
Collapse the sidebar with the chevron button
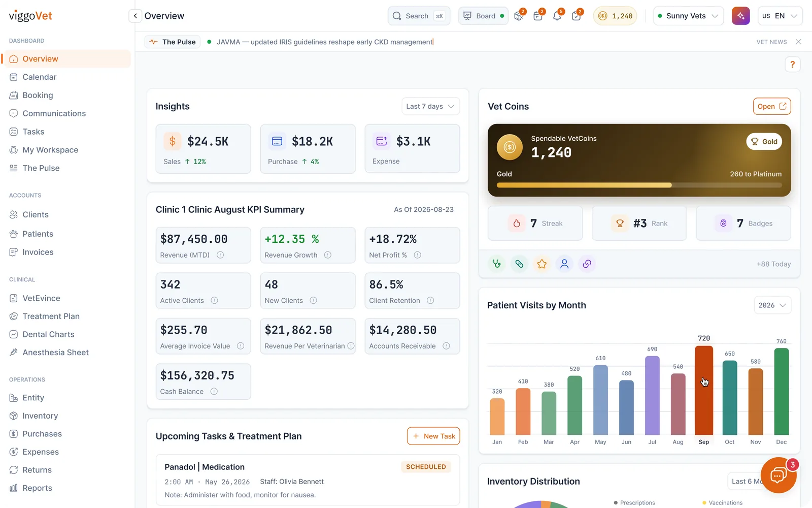[x=135, y=16]
